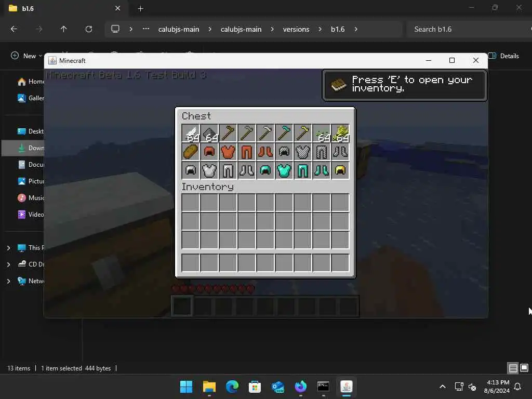Select the iron hoe in chest

265,133
